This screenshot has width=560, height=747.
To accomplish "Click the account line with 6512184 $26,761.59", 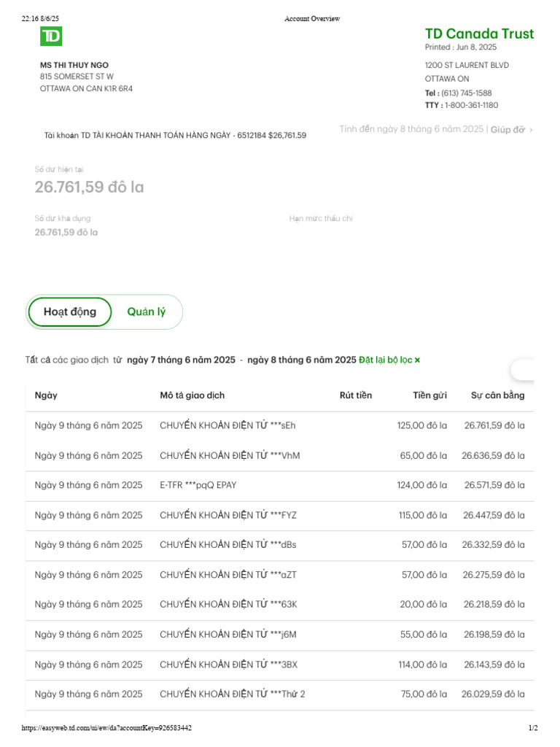I will pos(175,136).
